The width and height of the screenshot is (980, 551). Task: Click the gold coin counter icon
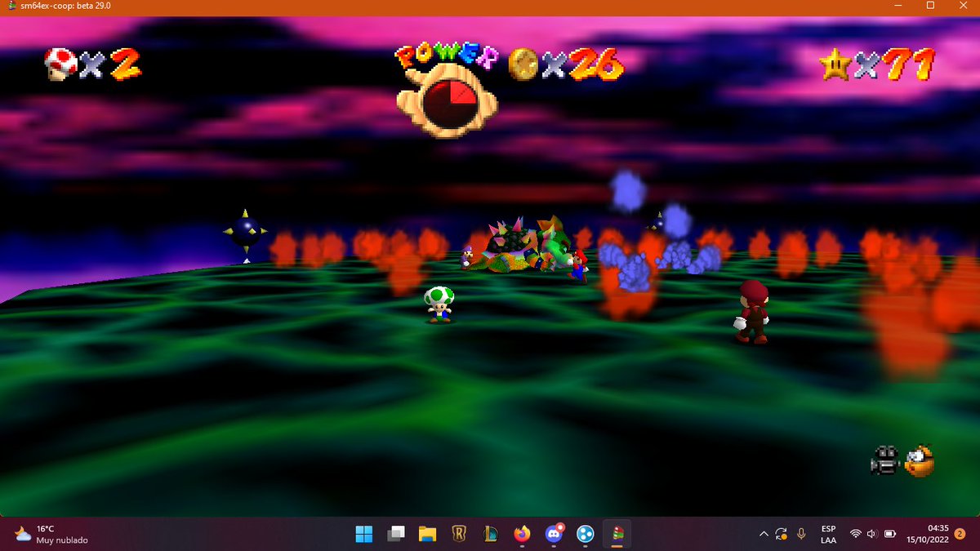pyautogui.click(x=523, y=64)
